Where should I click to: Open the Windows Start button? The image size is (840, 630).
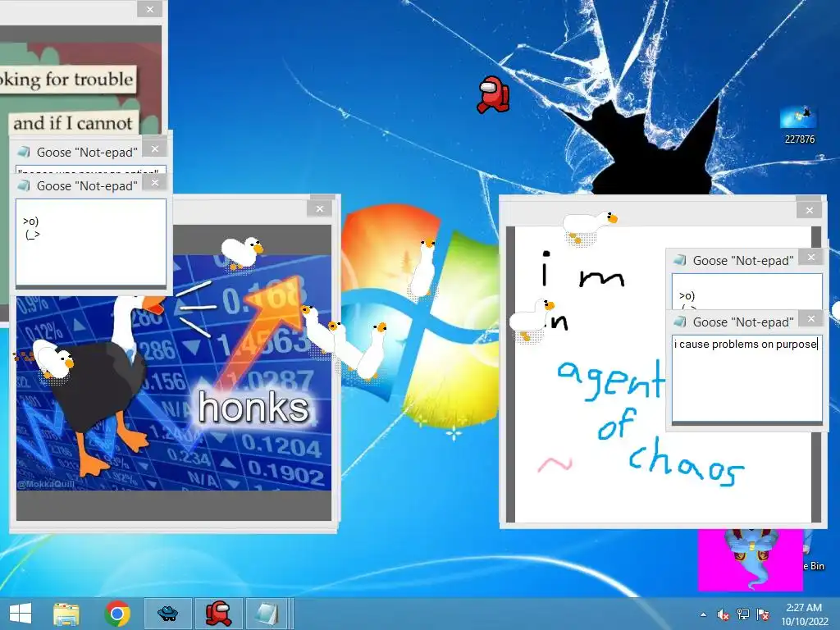(21, 614)
